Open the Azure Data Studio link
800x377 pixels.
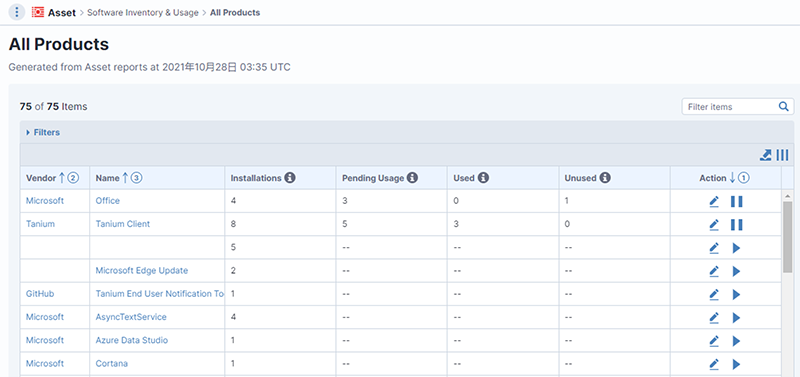click(x=132, y=340)
